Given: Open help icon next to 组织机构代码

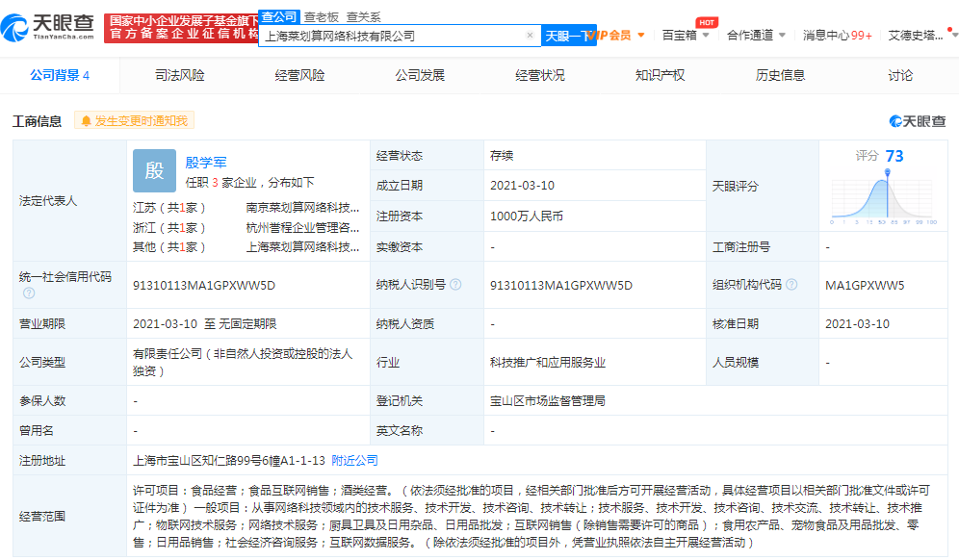Looking at the screenshot, I should tap(791, 284).
